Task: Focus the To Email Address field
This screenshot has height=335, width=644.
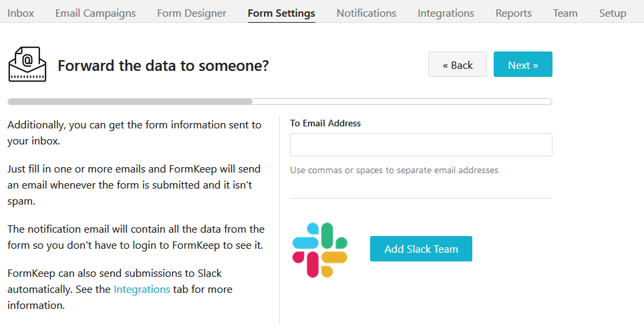Action: (x=421, y=144)
